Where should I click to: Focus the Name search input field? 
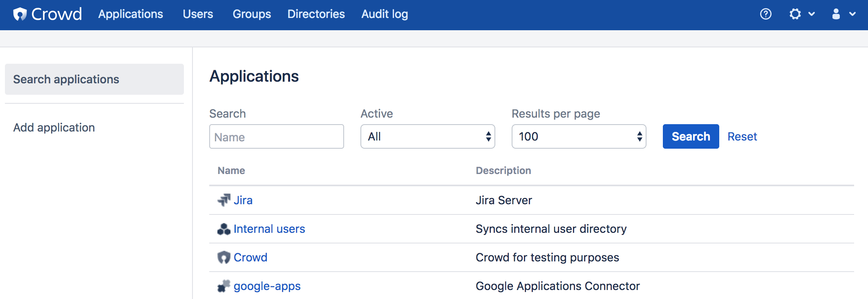coord(277,136)
